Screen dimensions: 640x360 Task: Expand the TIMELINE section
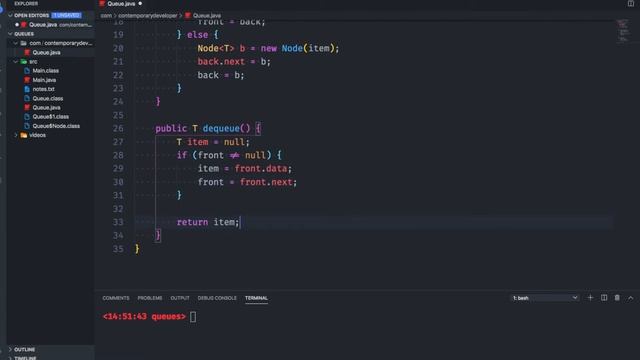point(10,358)
